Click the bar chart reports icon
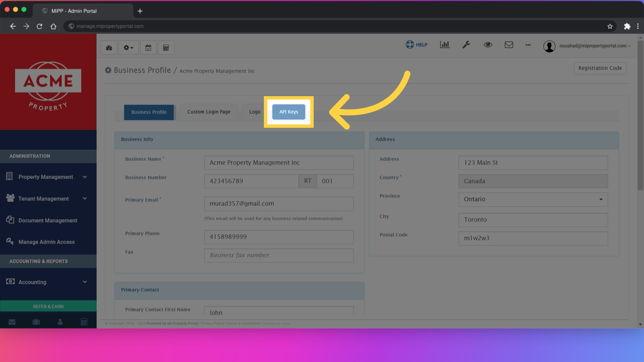 (x=444, y=45)
